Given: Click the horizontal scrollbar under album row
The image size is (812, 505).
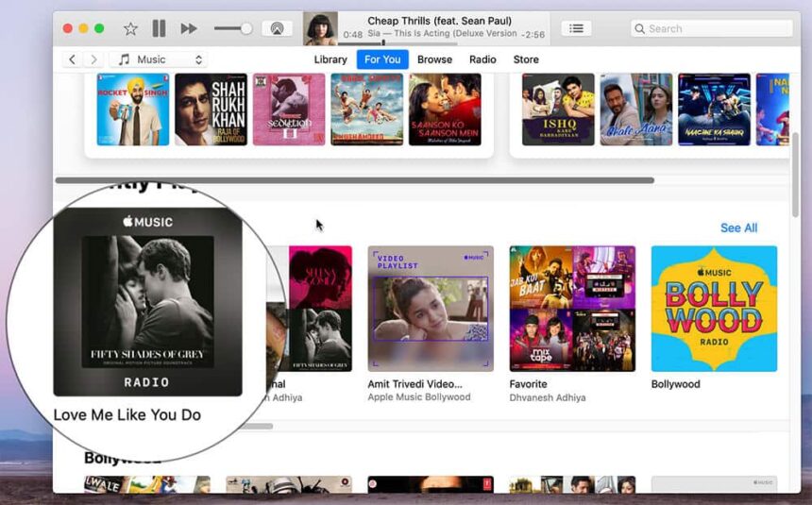Looking at the screenshot, I should [355, 180].
